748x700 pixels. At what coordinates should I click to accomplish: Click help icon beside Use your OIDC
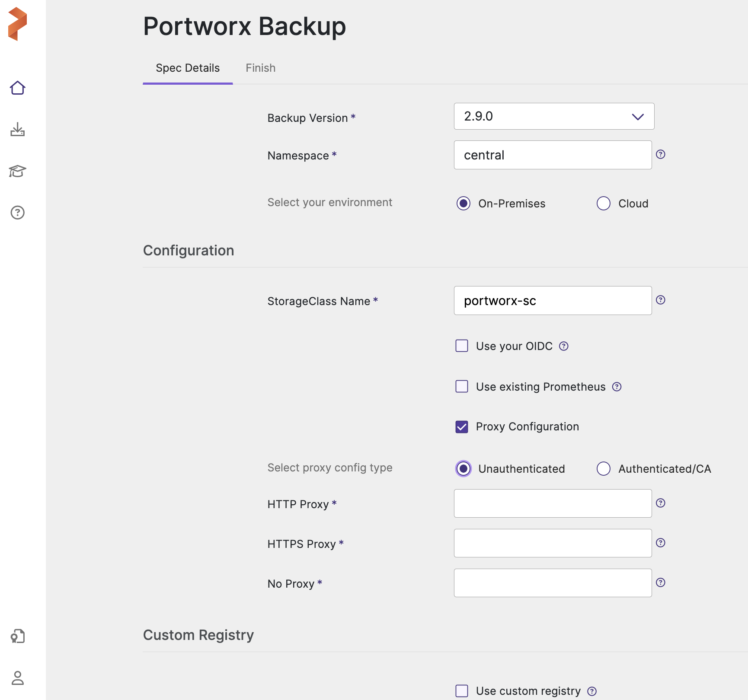pyautogui.click(x=563, y=346)
